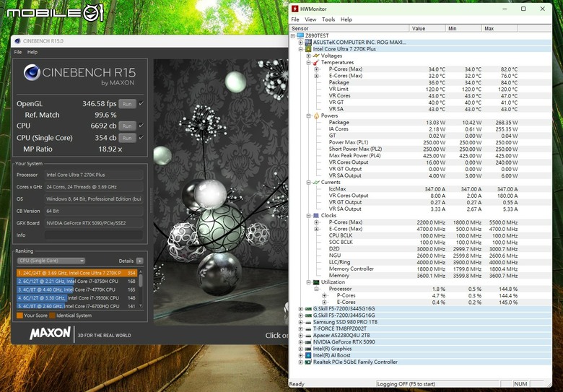Image resolution: width=563 pixels, height=392 pixels.
Task: Click the Voltages lightning icon
Action: coord(316,56)
